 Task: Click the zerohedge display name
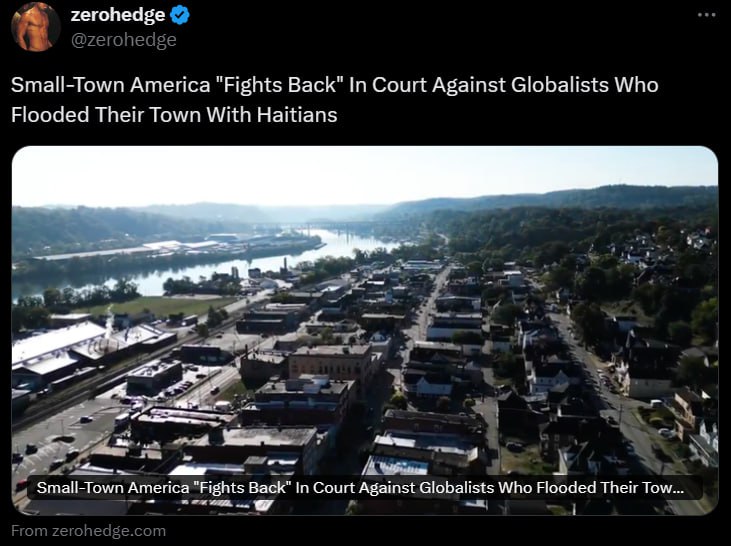(x=118, y=15)
